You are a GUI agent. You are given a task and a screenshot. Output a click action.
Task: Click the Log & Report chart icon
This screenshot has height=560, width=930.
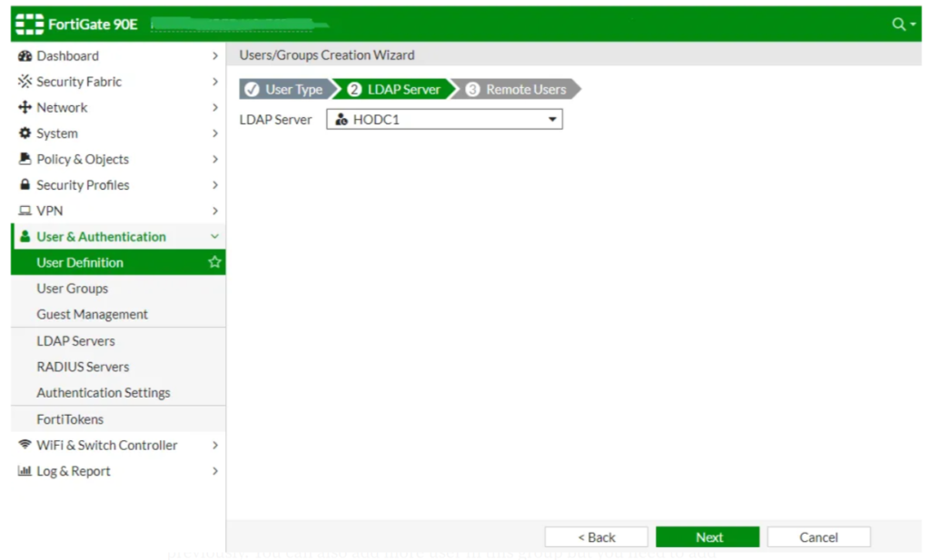point(25,470)
